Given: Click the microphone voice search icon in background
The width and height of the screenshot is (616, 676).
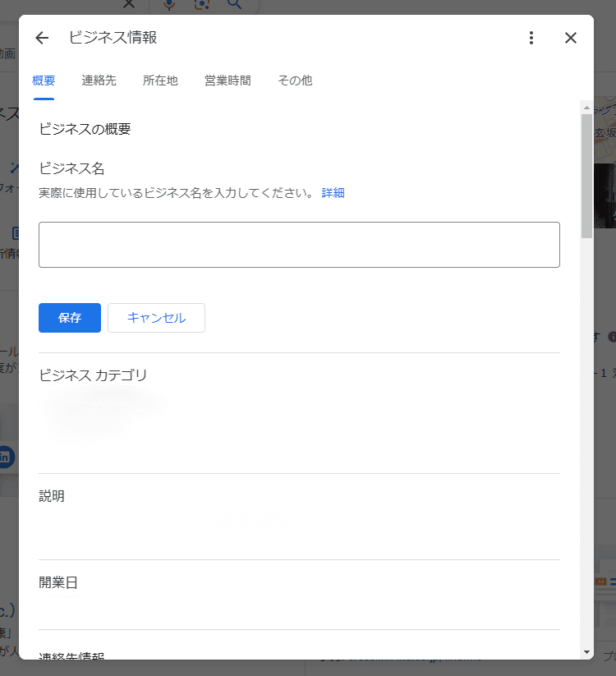Looking at the screenshot, I should [x=169, y=4].
